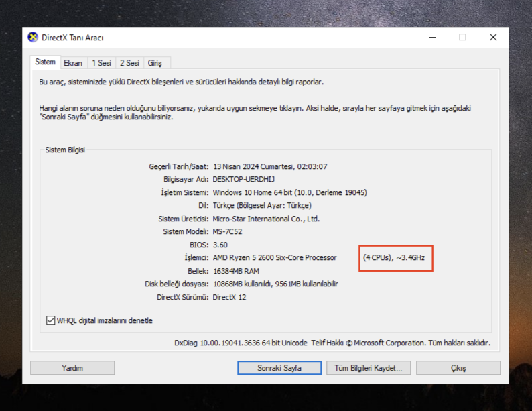Click language value Türkçe (Bölgesel Ayar: Türkçe)

(262, 205)
